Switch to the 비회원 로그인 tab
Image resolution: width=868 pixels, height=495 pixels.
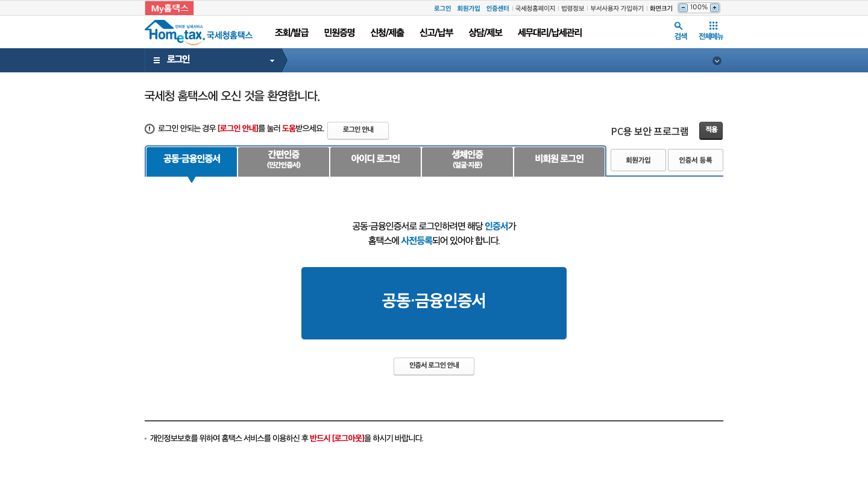[559, 159]
